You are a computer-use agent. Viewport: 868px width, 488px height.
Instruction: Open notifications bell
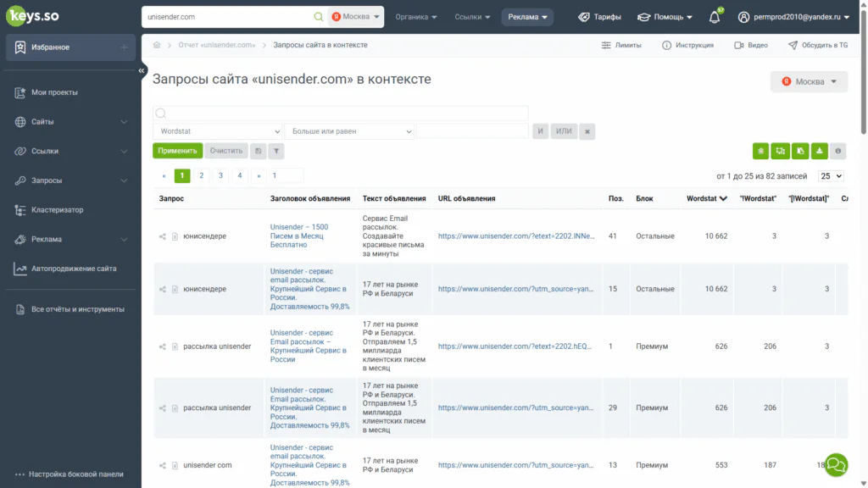pos(715,17)
